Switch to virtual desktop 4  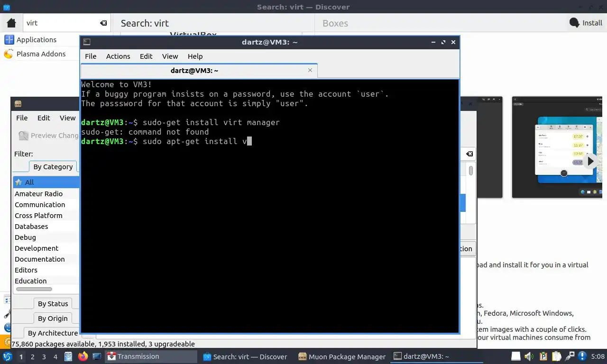point(55,357)
